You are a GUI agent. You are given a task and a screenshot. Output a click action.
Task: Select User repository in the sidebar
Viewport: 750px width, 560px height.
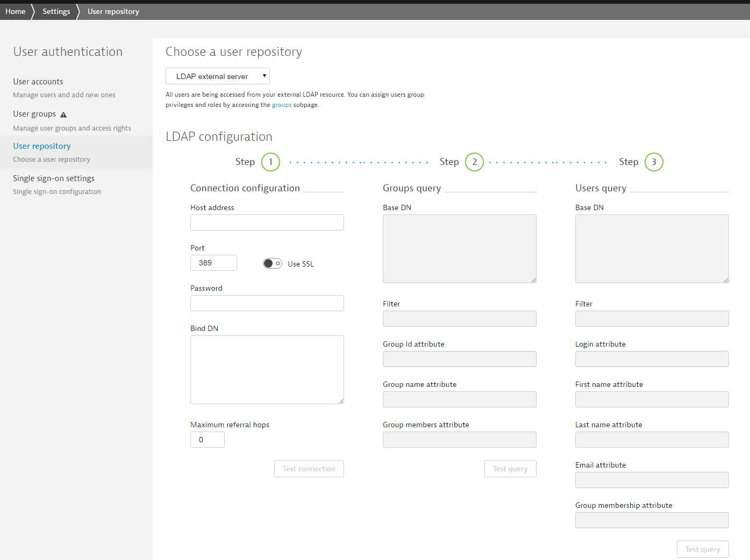42,146
